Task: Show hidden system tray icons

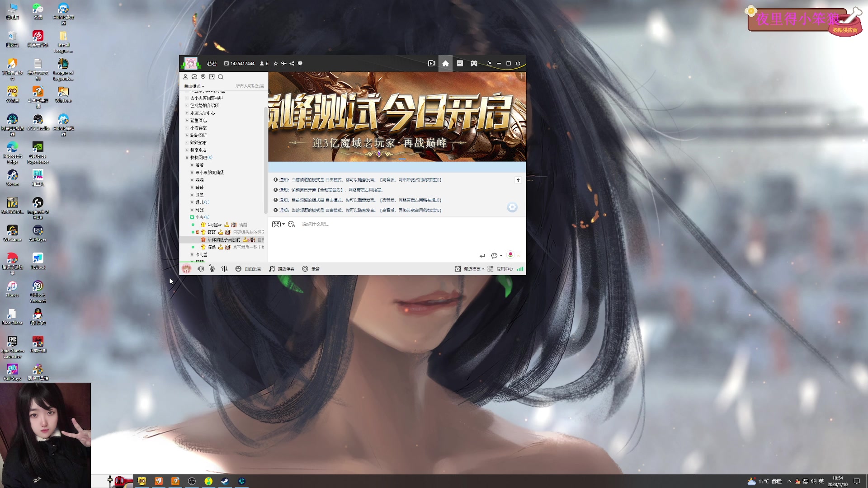Action: (789, 481)
